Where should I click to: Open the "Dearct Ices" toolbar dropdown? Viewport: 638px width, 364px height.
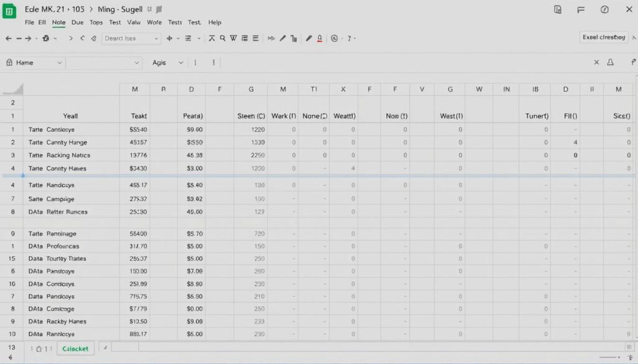pyautogui.click(x=131, y=39)
